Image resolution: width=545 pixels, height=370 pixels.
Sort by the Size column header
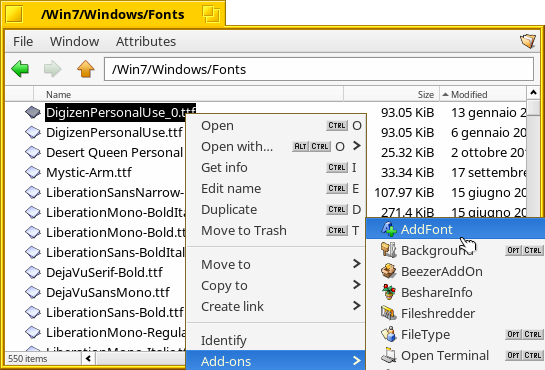point(392,94)
